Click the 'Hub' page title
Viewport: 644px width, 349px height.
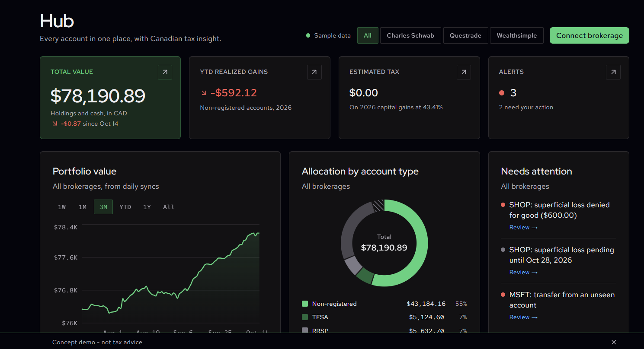57,21
